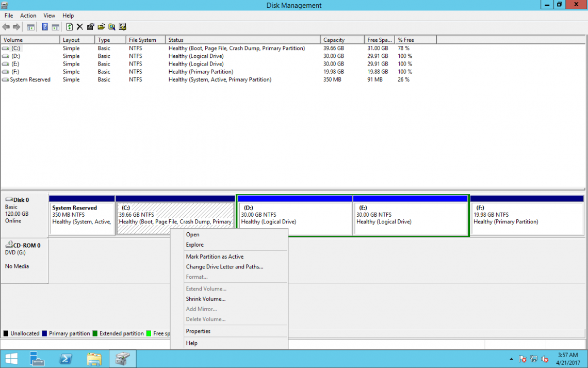The width and height of the screenshot is (588, 368).
Task: Expand hidden icons in the system tray
Action: click(511, 359)
